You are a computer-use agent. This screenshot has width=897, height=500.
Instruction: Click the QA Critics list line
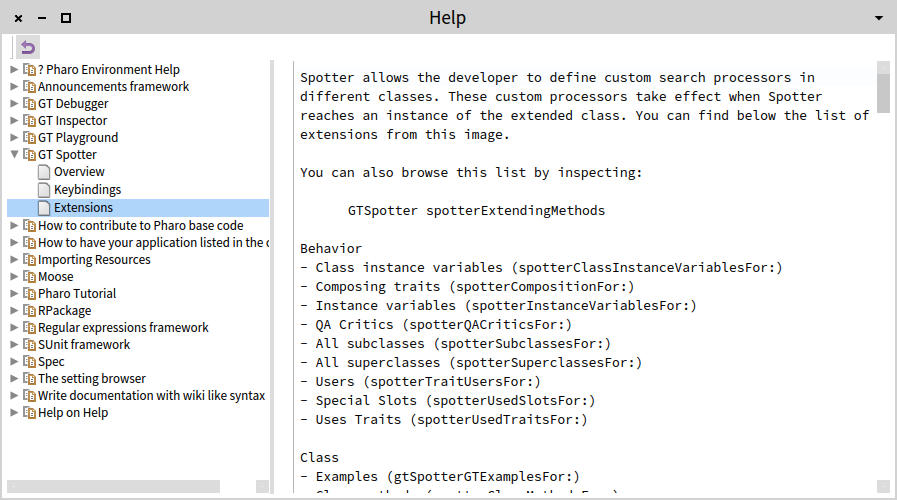pos(436,324)
